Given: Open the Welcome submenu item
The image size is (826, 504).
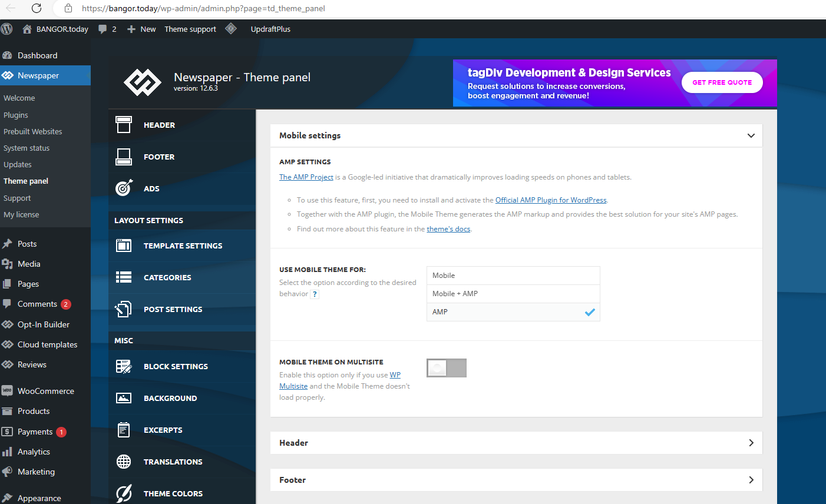Looking at the screenshot, I should coord(19,98).
